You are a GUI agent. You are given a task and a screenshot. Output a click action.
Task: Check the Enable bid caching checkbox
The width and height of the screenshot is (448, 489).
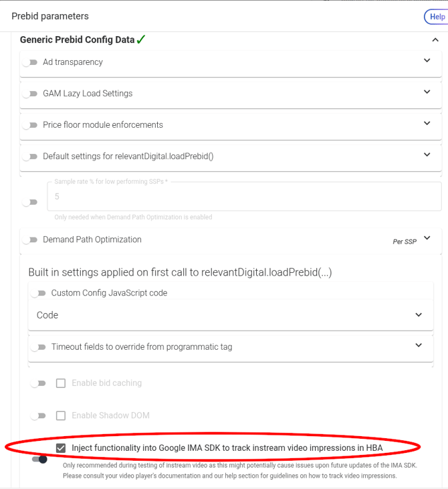click(61, 383)
